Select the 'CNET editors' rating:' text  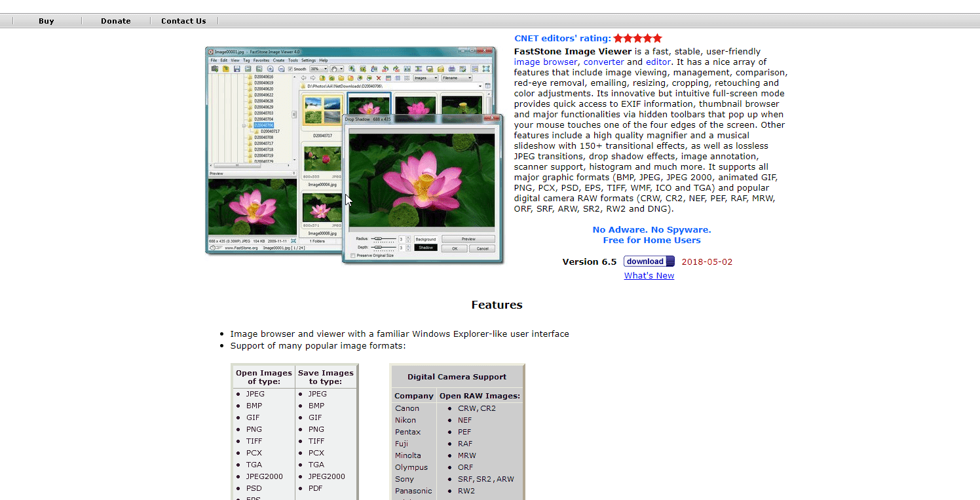563,39
